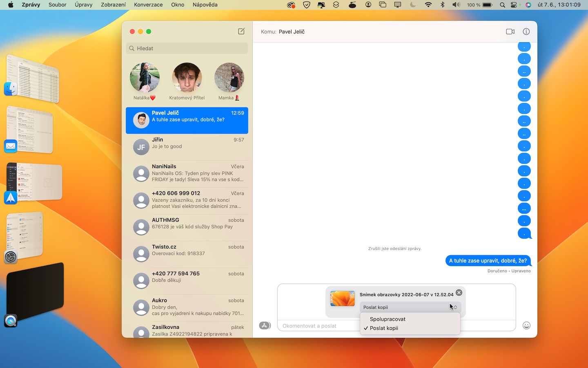The image size is (588, 368).
Task: Open the Nápověda menu
Action: click(205, 5)
